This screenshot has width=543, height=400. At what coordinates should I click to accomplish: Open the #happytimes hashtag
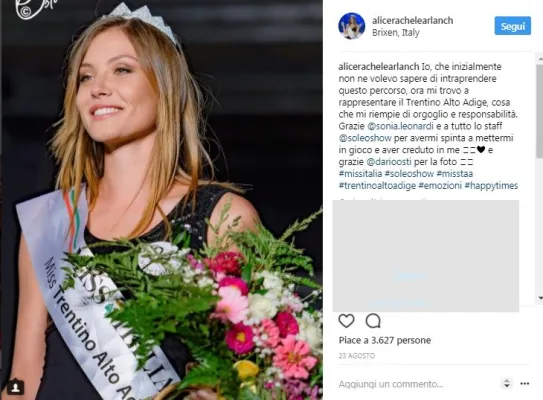click(491, 186)
